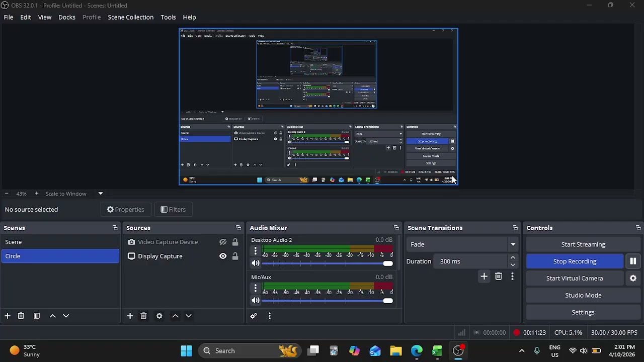Remove selected scene with trash icon
Screen dimensions: 644x362
(x=21, y=316)
